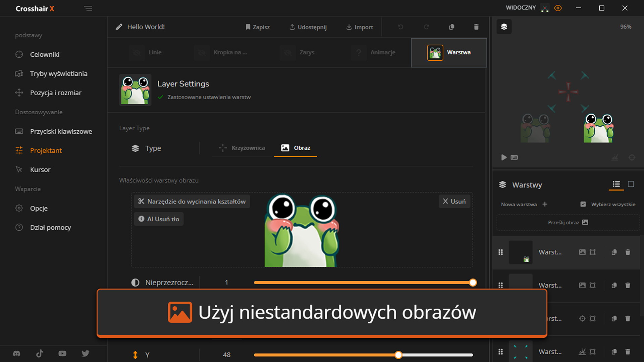Switch to the Kropka na... tab

(x=221, y=52)
